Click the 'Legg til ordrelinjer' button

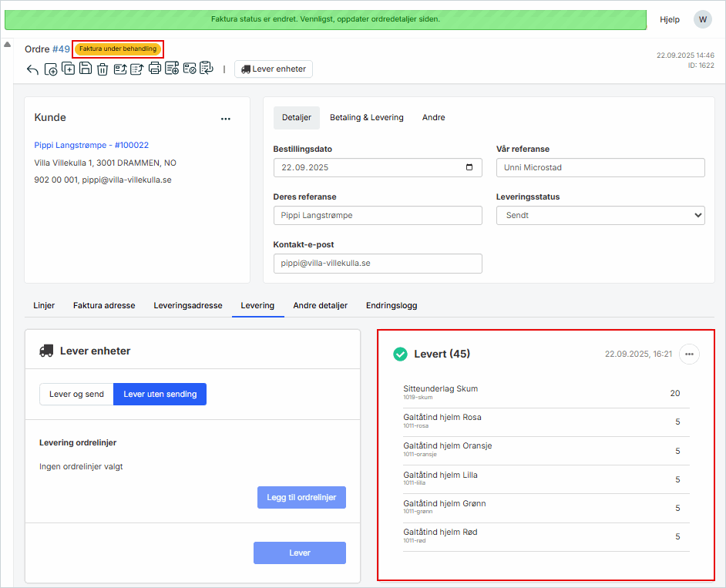pyautogui.click(x=301, y=497)
